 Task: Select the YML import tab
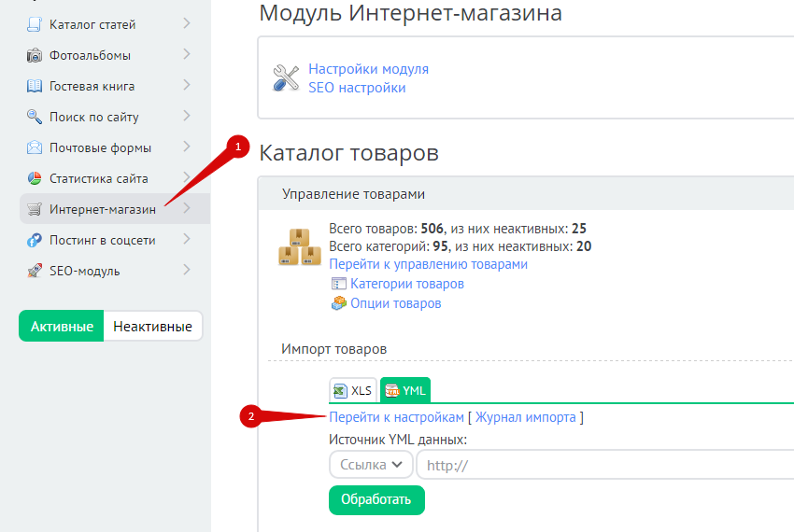(405, 390)
